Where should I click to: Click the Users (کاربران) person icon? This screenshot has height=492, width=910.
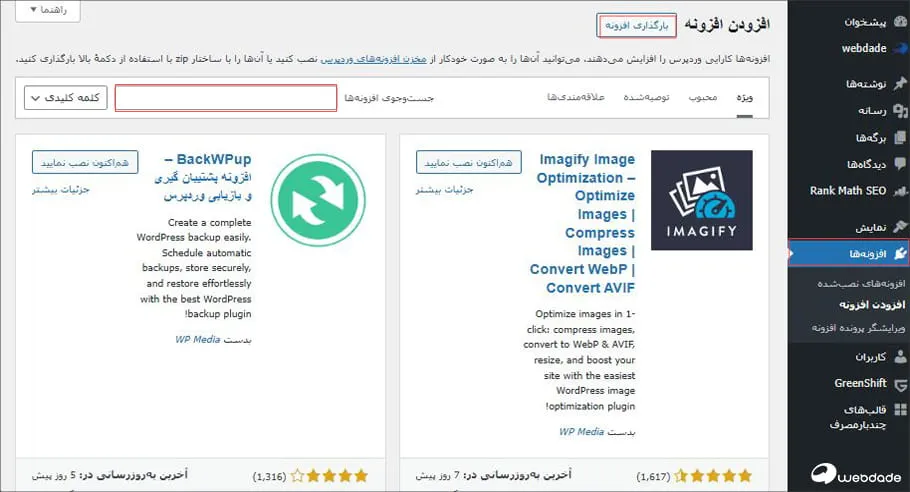point(900,357)
